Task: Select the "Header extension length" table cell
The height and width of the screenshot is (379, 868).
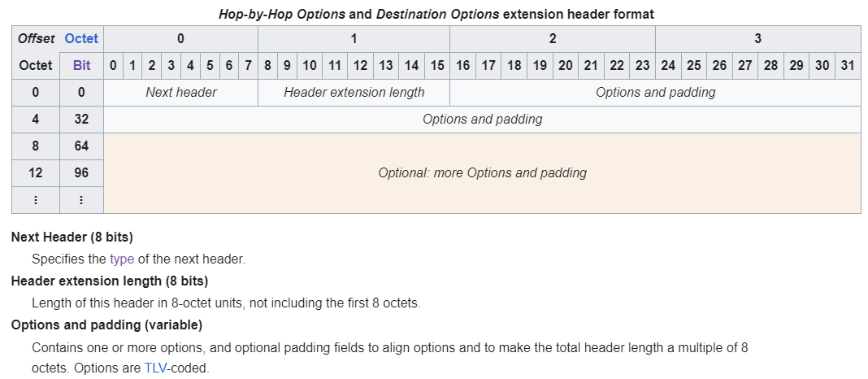Action: click(x=354, y=92)
